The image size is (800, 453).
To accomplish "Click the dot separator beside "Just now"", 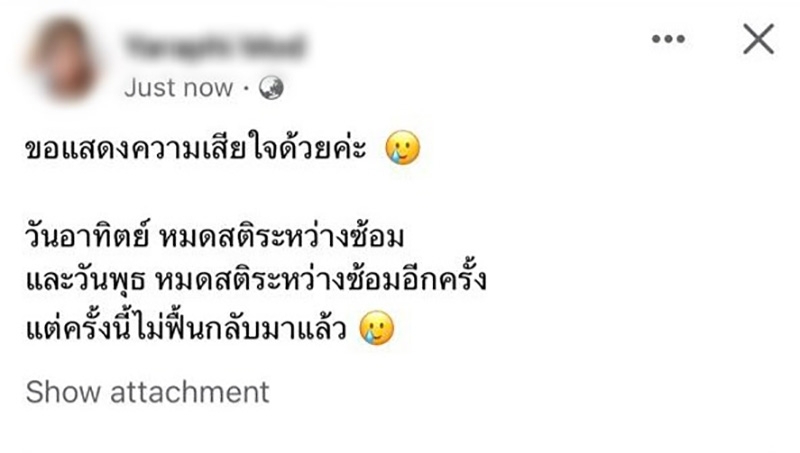I will tap(246, 89).
